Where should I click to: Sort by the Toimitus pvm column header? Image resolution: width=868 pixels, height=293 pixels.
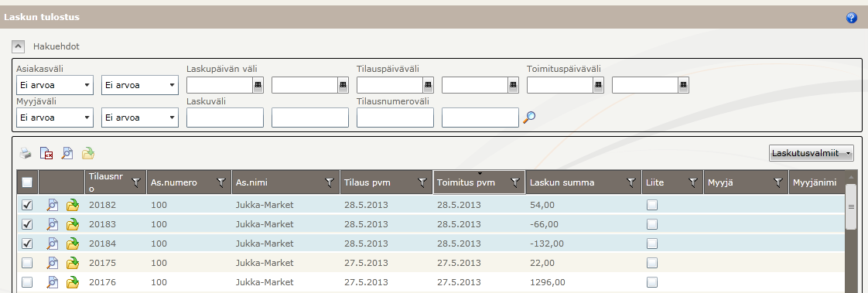tap(466, 182)
